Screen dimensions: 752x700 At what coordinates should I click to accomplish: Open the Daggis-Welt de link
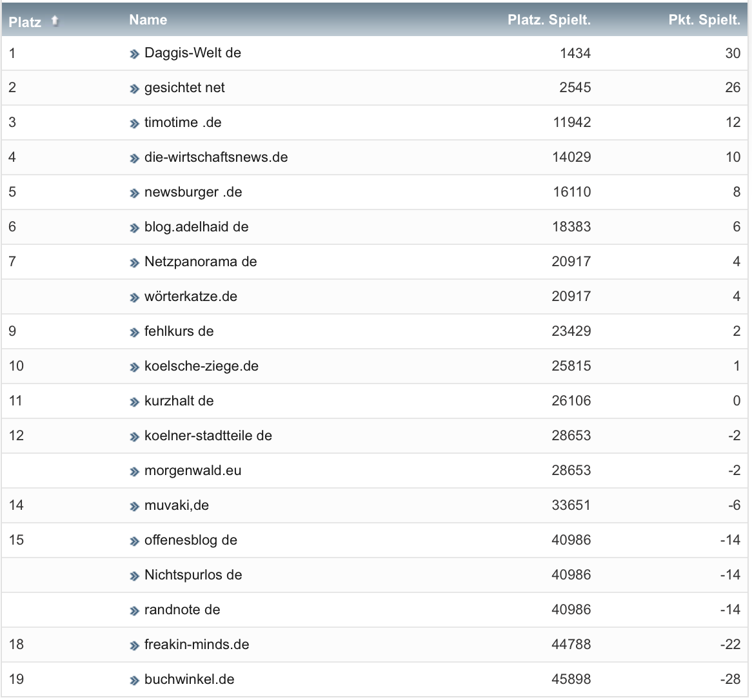point(193,53)
